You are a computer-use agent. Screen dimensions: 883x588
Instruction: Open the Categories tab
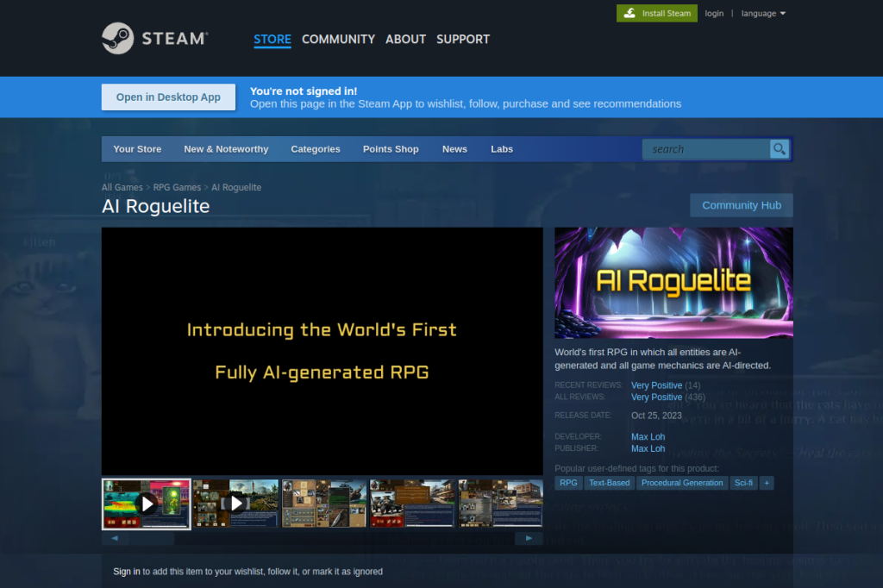coord(316,149)
